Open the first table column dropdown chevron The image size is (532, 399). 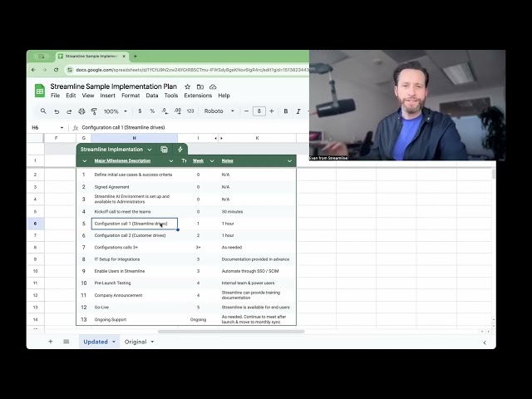(85, 161)
